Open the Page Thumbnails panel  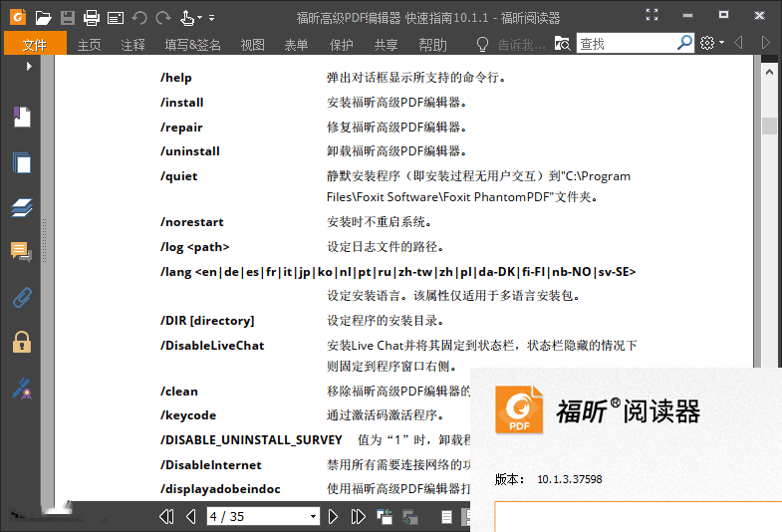tap(21, 163)
